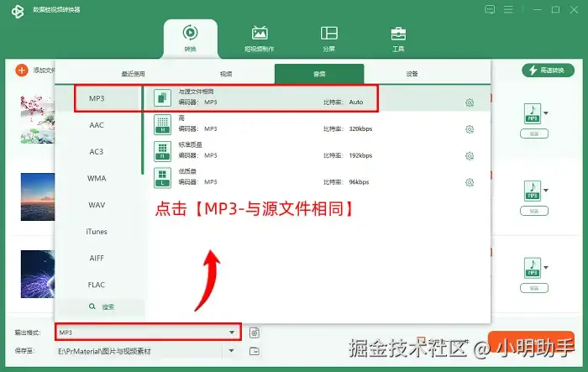This screenshot has width=588, height=372.
Task: Open the 分屏 split-screen tab
Action: coord(329,39)
